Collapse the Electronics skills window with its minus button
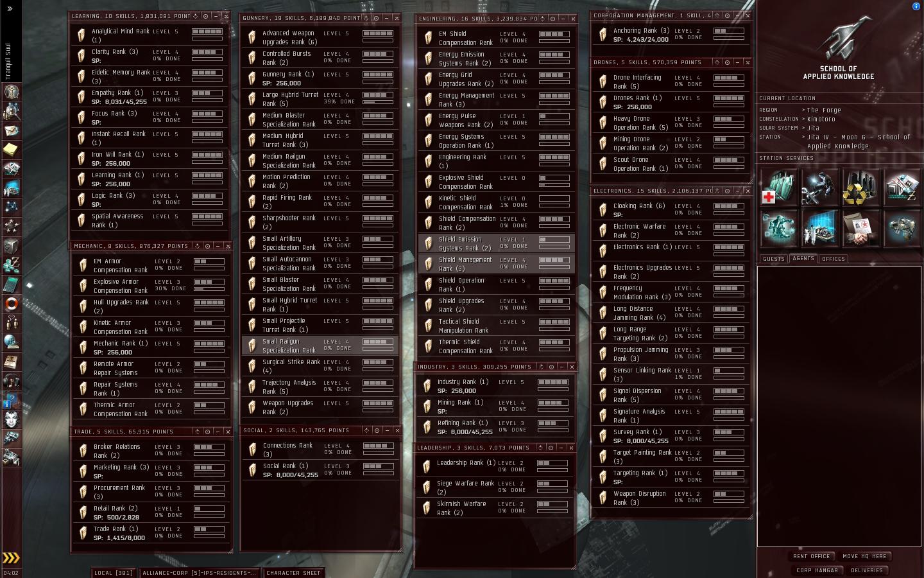Image resolution: width=924 pixels, height=578 pixels. tap(737, 191)
